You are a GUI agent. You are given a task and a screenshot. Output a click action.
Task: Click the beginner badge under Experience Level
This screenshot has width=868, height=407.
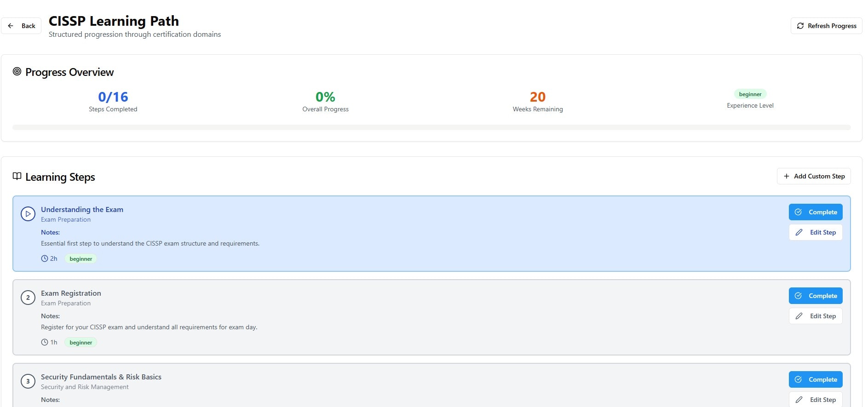[x=750, y=94]
